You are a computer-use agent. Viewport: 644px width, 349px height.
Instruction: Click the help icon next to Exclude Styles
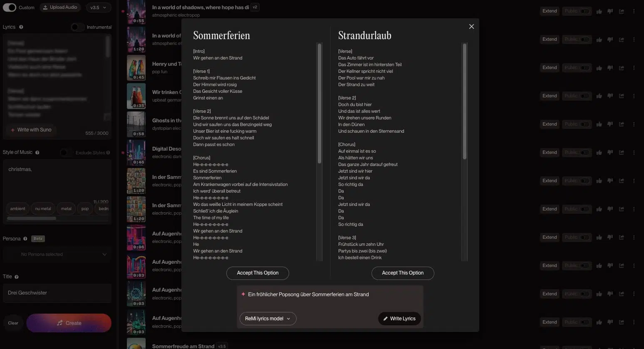(107, 153)
